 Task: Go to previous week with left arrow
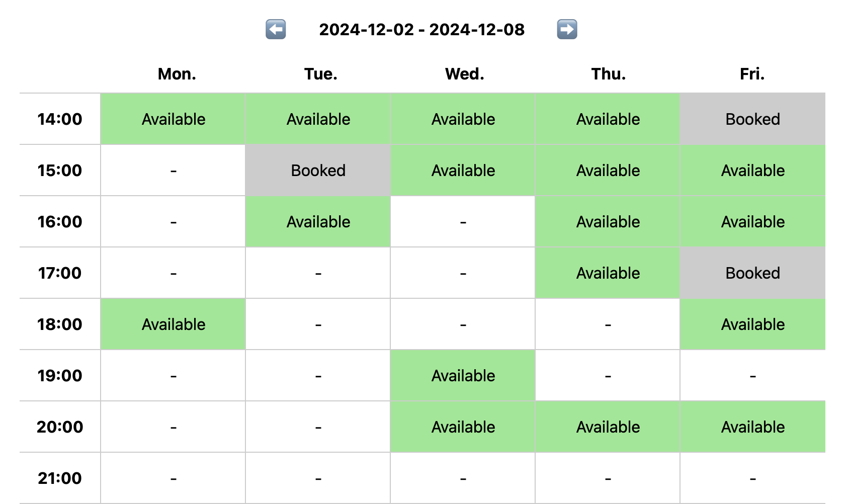point(276,29)
